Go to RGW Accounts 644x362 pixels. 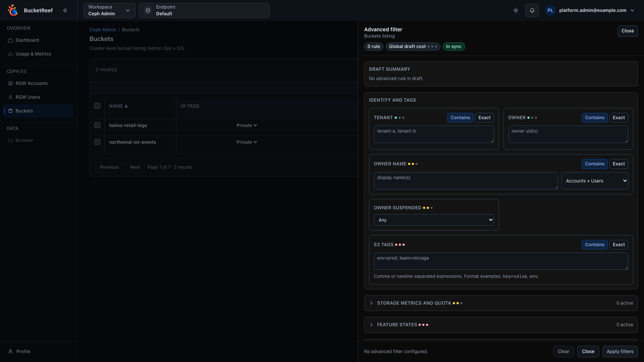(38, 83)
